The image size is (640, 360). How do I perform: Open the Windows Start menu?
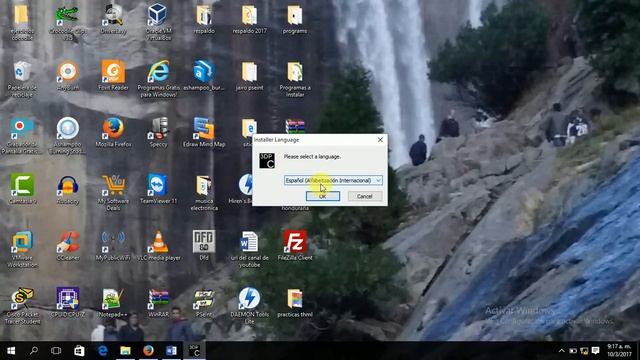coord(11,351)
